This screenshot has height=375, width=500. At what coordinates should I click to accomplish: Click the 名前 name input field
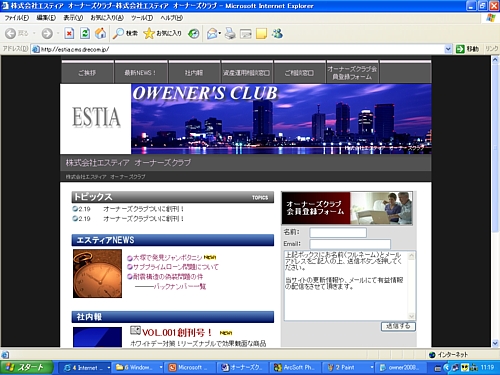pos(338,232)
